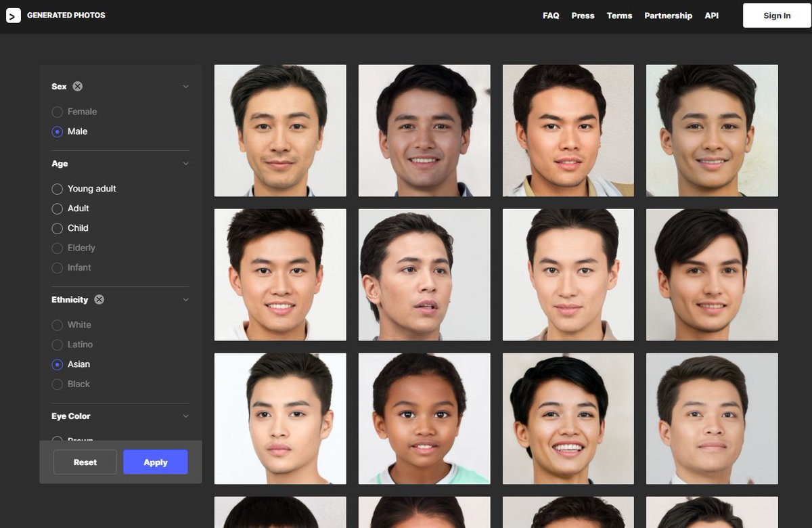
Task: Select the White ethnicity option
Action: [x=58, y=325]
